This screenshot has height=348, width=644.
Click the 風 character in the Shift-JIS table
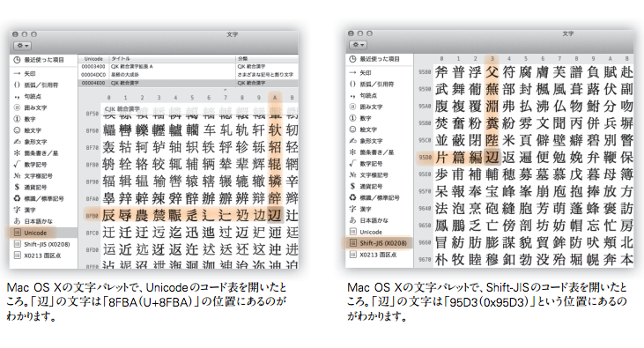click(559, 89)
